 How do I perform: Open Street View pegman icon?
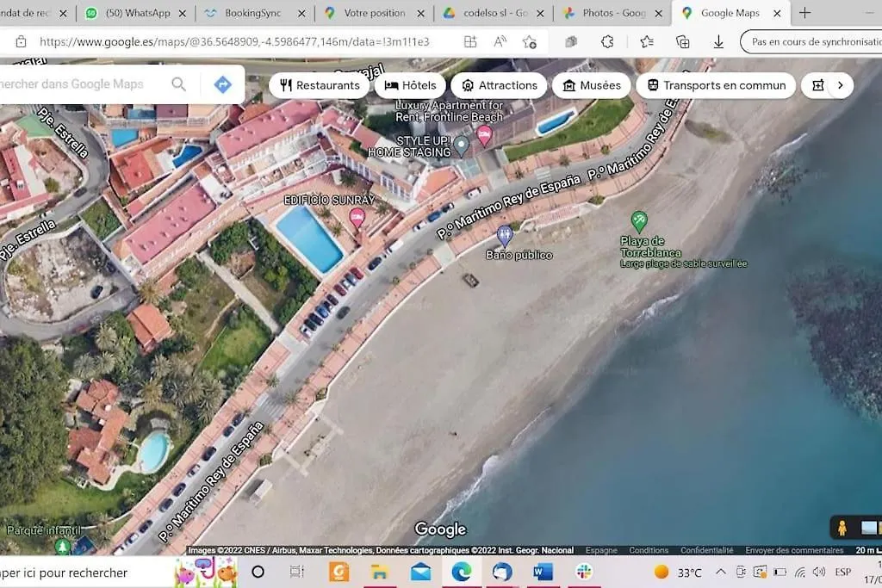point(842,528)
